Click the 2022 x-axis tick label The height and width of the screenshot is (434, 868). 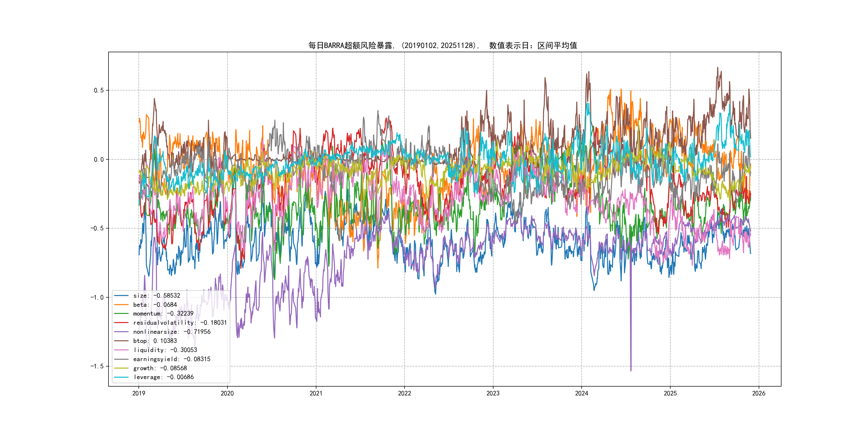point(404,393)
